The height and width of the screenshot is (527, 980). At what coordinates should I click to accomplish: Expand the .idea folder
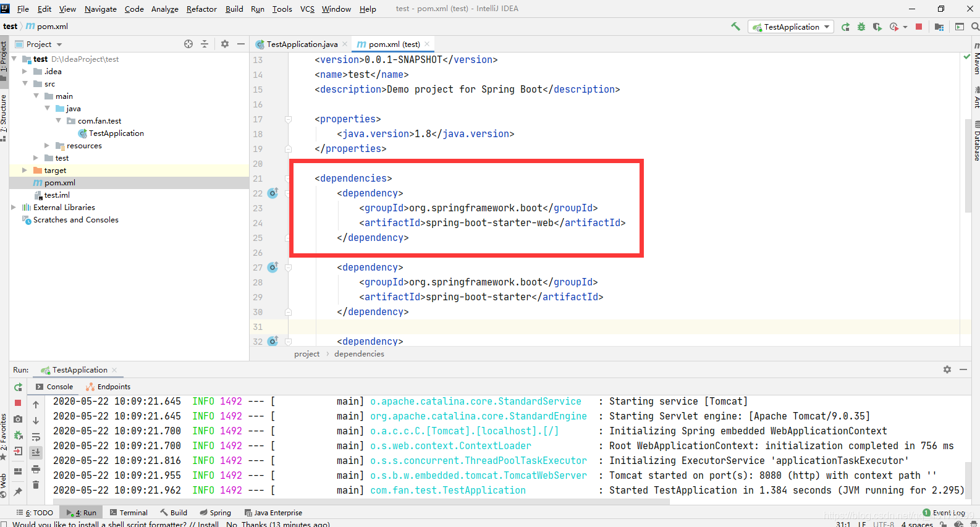pyautogui.click(x=25, y=71)
